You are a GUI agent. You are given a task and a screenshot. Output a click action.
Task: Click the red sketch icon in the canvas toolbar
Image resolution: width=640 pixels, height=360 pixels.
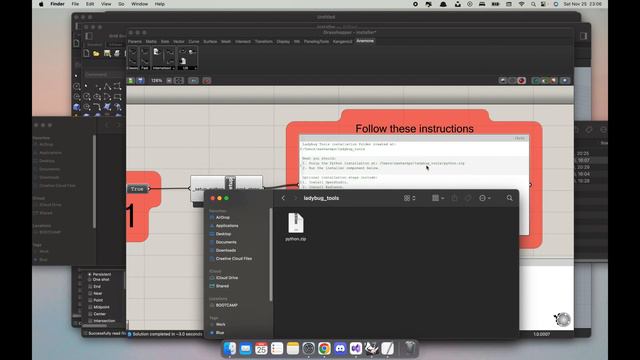[207, 81]
